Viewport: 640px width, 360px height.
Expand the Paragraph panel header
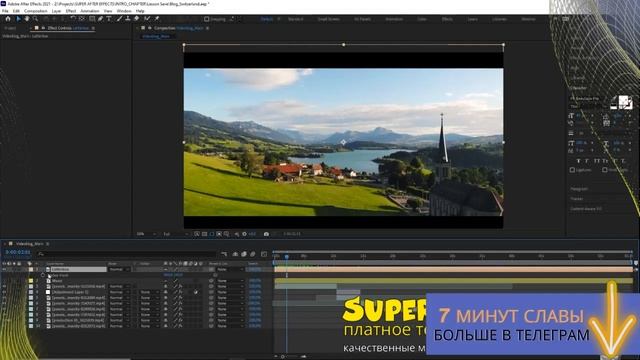click(579, 189)
